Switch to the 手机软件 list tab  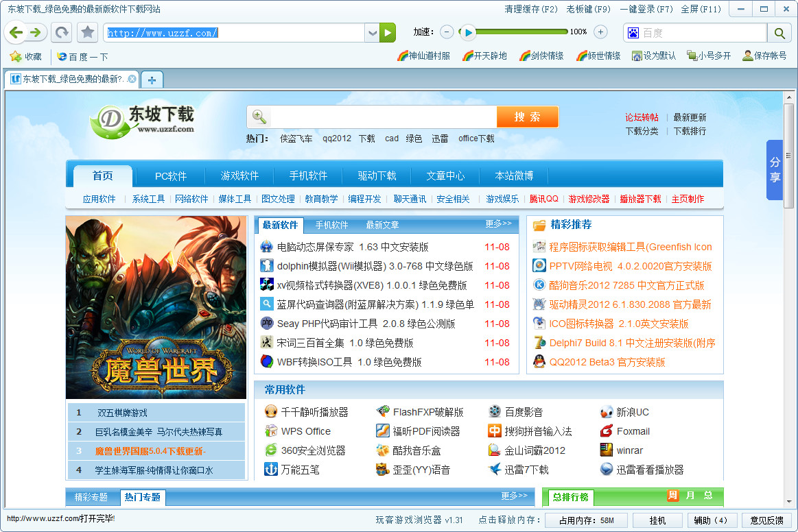(331, 225)
